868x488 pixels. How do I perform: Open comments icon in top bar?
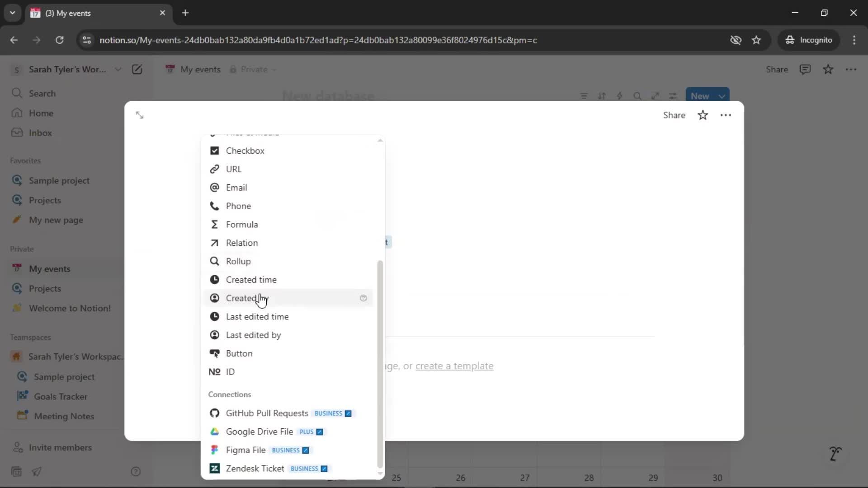[805, 70]
